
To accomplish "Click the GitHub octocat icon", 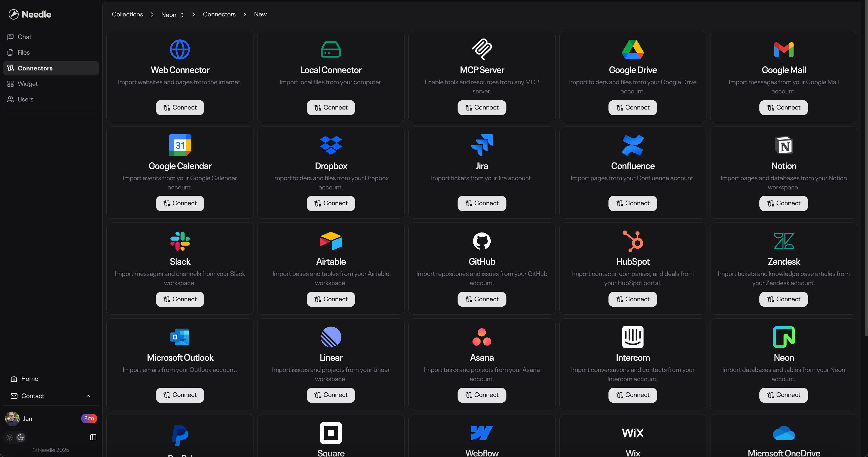I will pyautogui.click(x=481, y=241).
